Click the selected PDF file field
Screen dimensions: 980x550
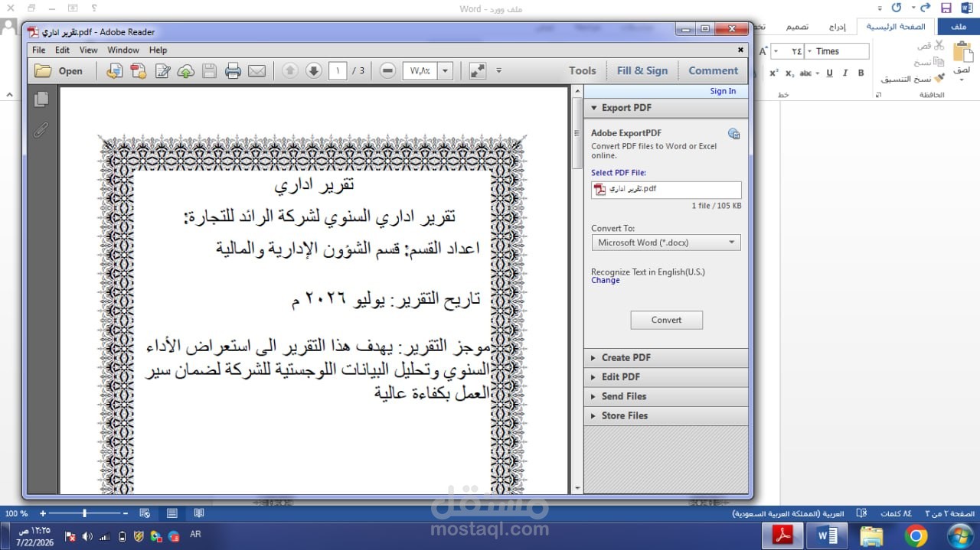pyautogui.click(x=666, y=190)
